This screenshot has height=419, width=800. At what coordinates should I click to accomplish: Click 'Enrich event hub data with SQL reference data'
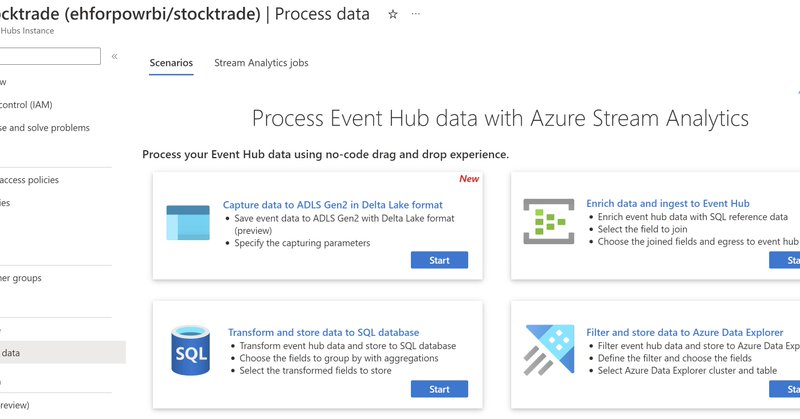coord(692,217)
